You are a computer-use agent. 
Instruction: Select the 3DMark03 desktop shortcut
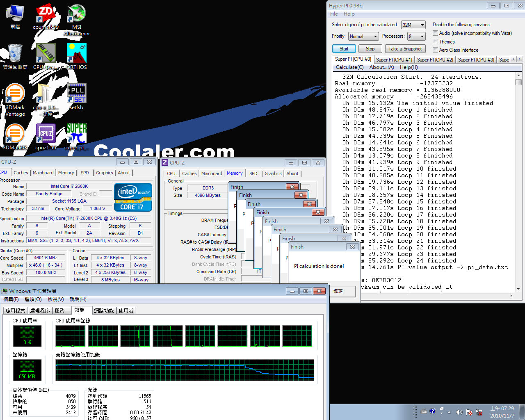[x=15, y=137]
